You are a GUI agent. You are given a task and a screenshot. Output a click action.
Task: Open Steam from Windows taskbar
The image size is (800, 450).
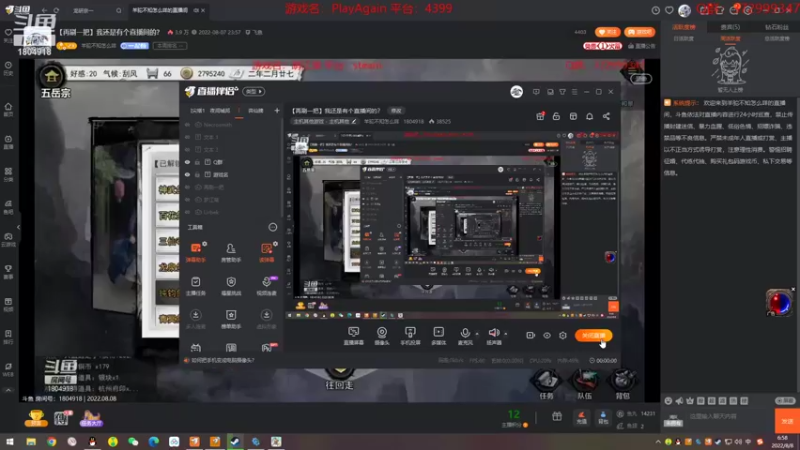pos(235,442)
